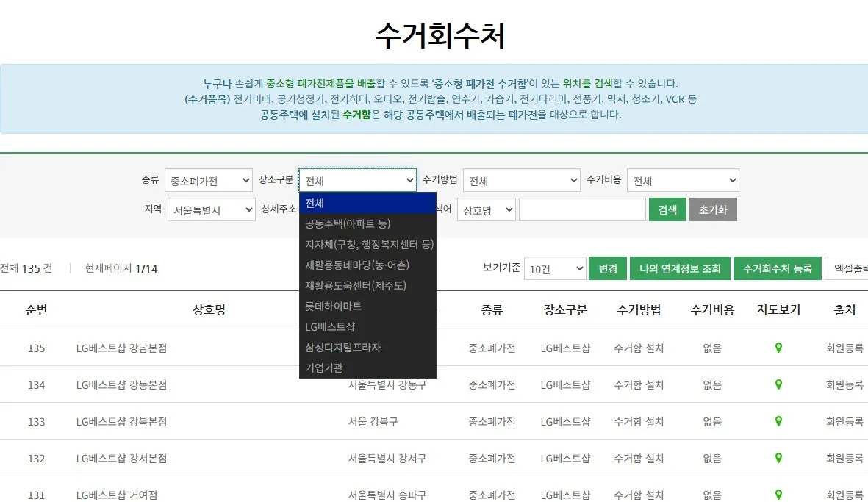868x502 pixels.
Task: Click the 순번 column header
Action: click(37, 310)
